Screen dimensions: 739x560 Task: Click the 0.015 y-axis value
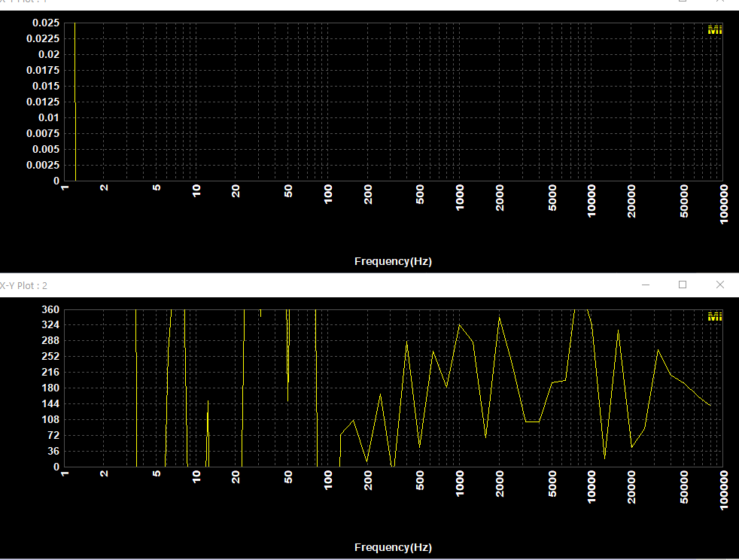pyautogui.click(x=46, y=86)
